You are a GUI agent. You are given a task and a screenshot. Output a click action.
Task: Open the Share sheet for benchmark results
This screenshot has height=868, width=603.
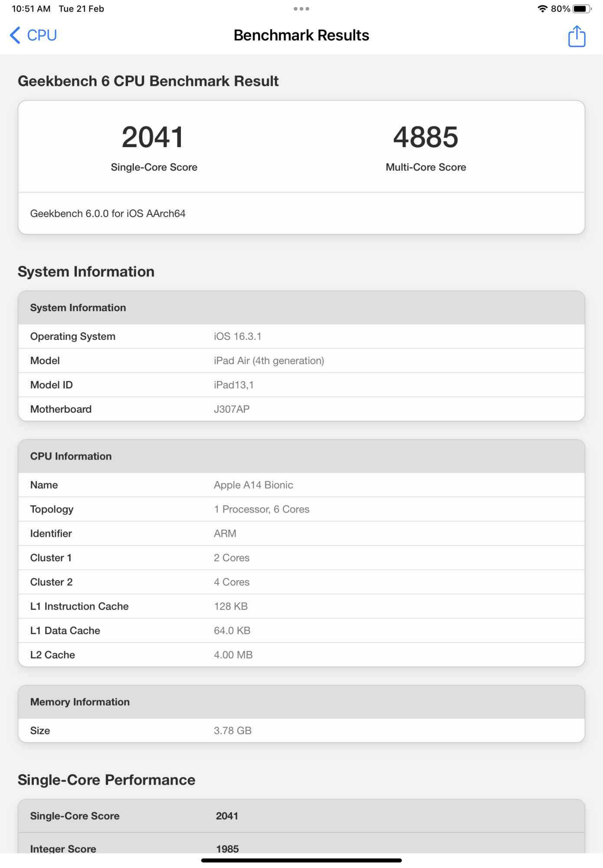click(x=577, y=36)
